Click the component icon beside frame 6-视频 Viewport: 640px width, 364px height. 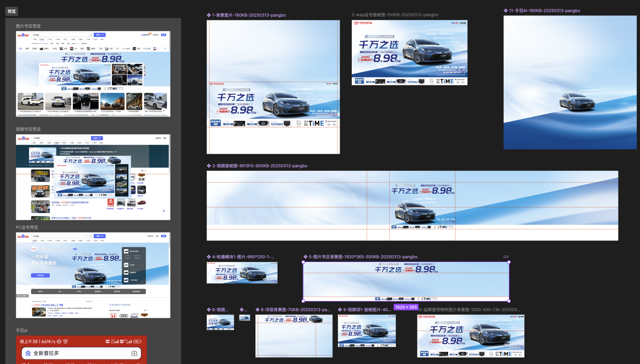tap(209, 310)
